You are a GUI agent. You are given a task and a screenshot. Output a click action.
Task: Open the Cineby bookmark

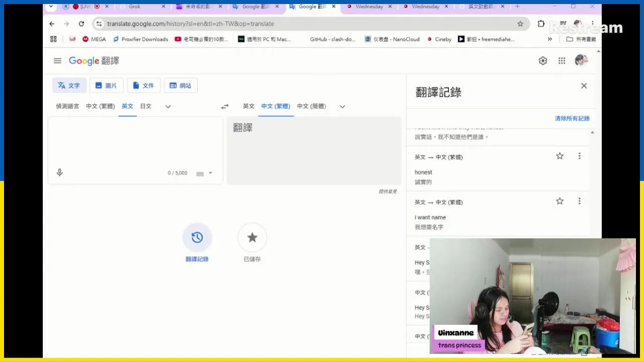(439, 39)
